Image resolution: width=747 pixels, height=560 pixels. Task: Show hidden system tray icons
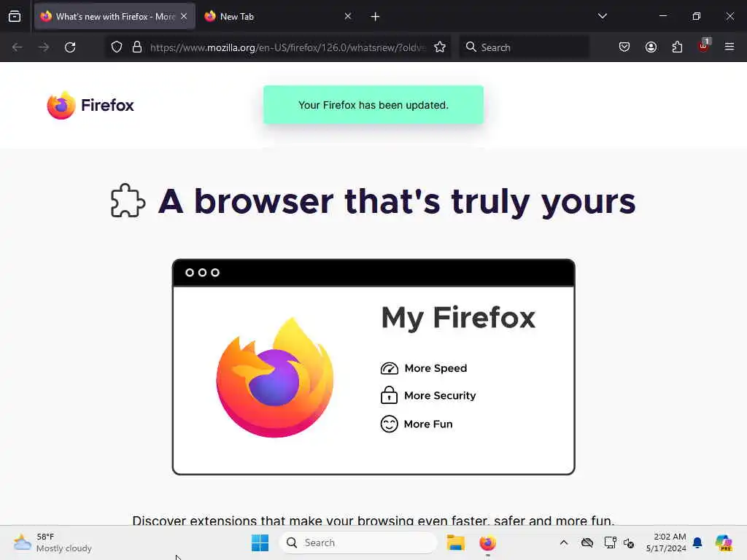point(564,542)
